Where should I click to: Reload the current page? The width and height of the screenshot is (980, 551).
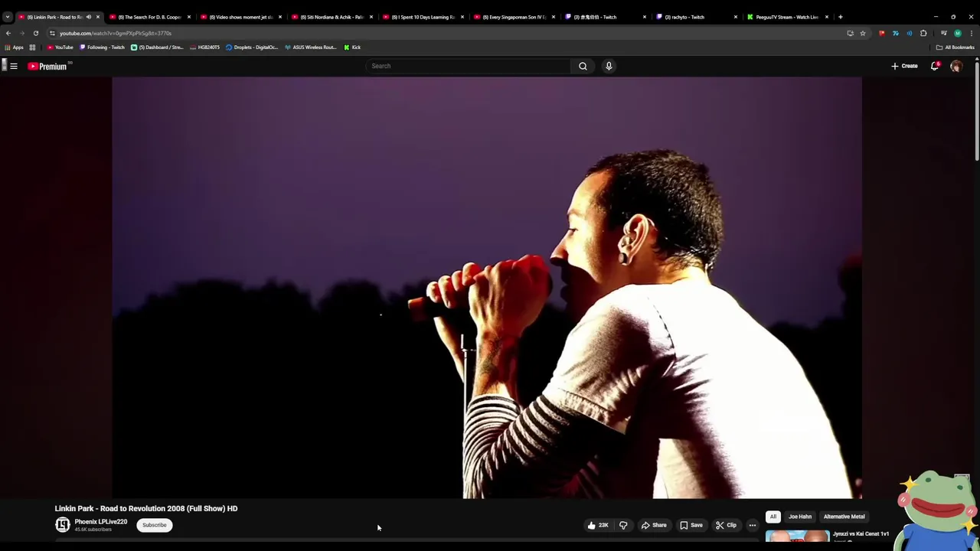point(35,33)
